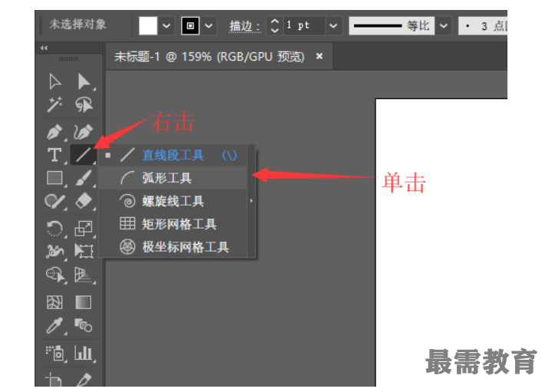
Task: Adjust stroke weight stepper arrows
Action: [x=275, y=25]
